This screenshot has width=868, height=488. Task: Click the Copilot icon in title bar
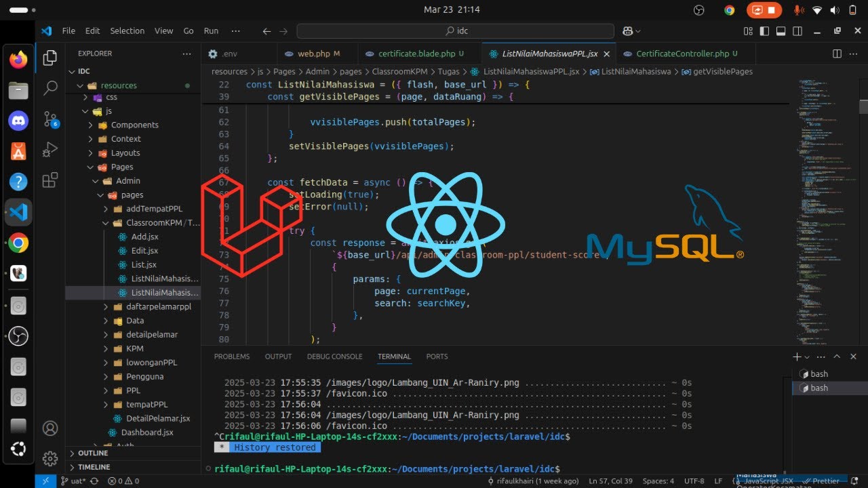pos(628,31)
